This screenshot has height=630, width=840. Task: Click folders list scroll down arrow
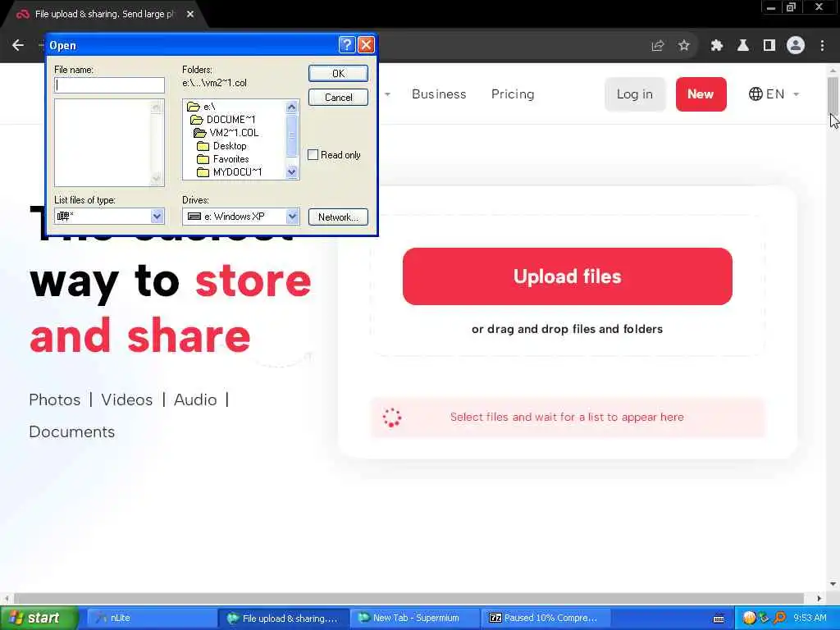coord(291,172)
